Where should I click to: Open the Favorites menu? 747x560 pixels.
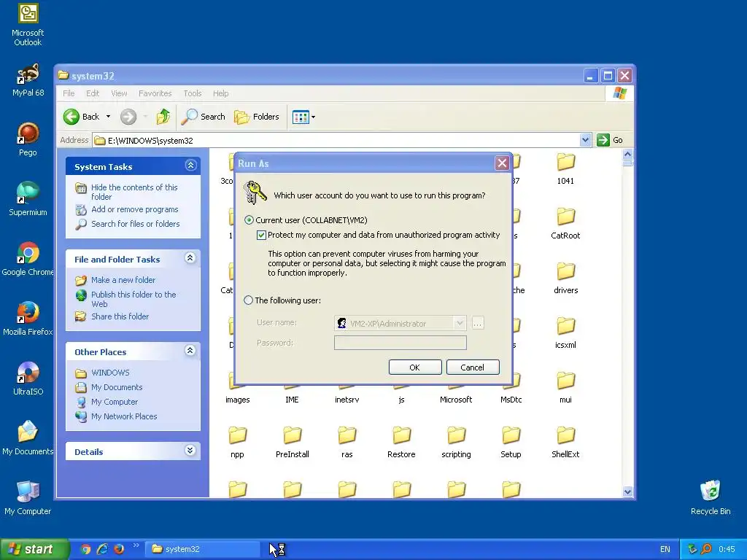[x=155, y=93]
